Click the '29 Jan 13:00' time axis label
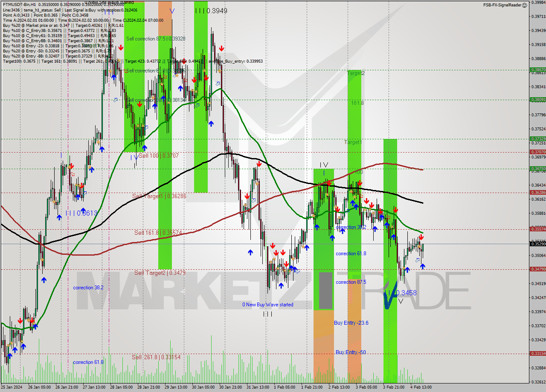This screenshot has width=546, height=392. coord(176,387)
